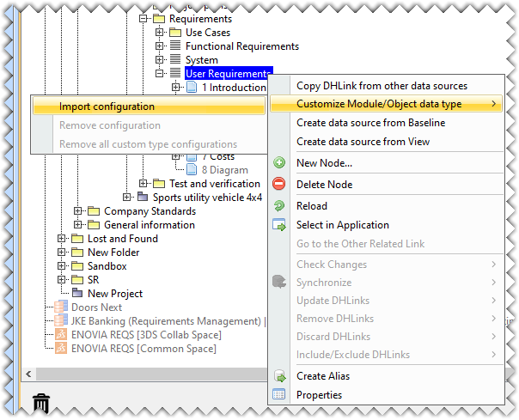Expand the System module node
Image resolution: width=519 pixels, height=420 pixels.
pos(159,59)
